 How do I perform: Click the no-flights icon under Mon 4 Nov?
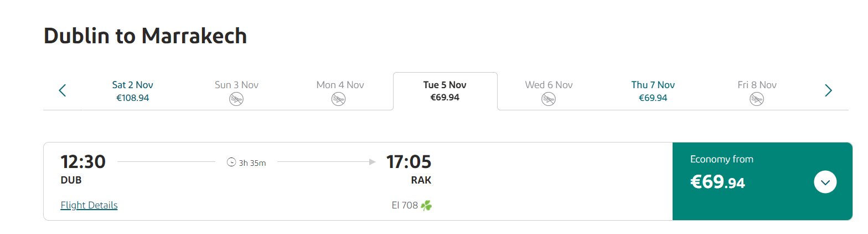pyautogui.click(x=339, y=99)
